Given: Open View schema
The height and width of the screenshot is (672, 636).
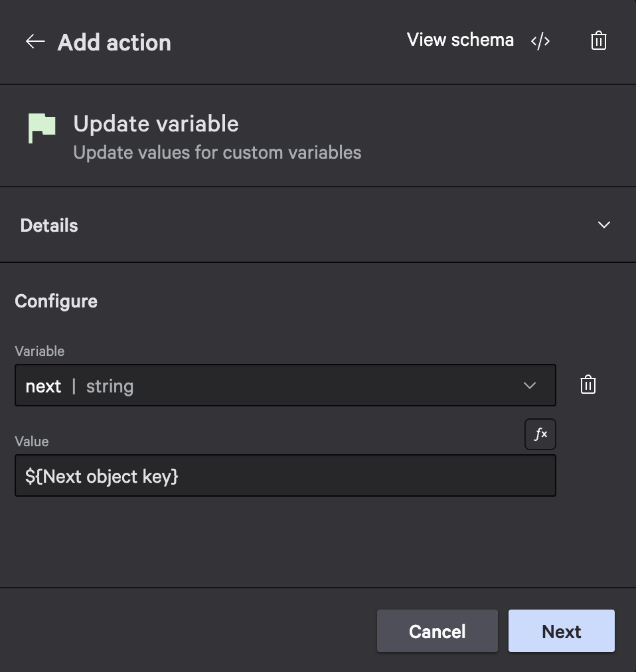Looking at the screenshot, I should pyautogui.click(x=460, y=40).
